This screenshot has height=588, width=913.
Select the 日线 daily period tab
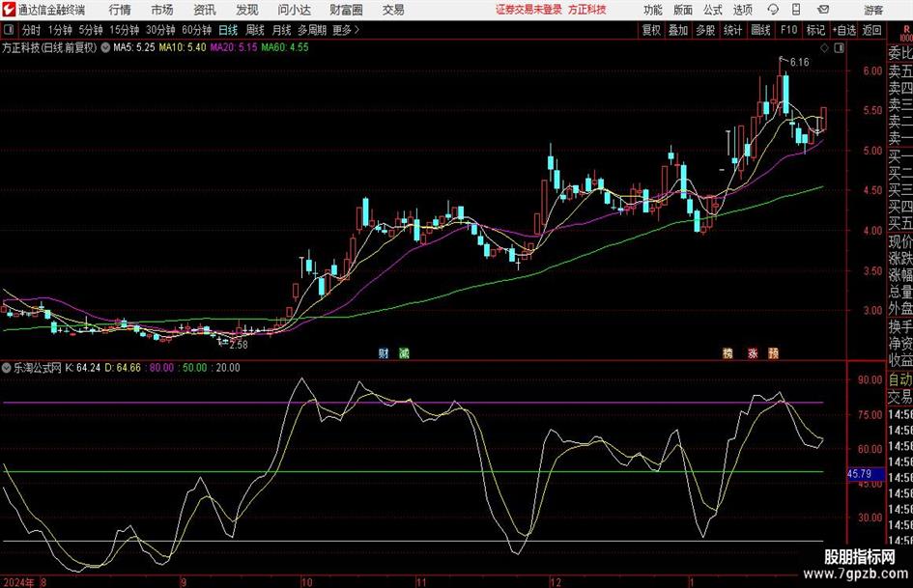click(x=228, y=30)
